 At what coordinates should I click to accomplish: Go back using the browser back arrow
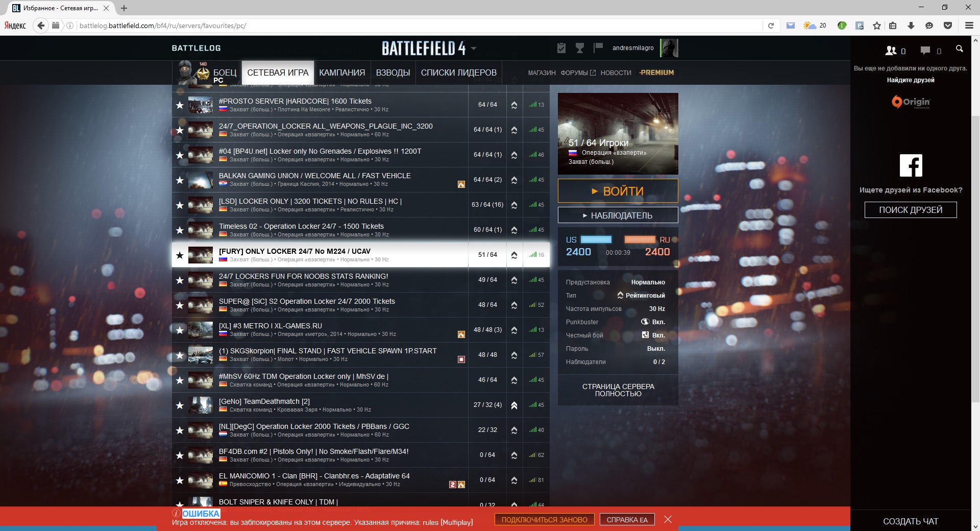tap(41, 26)
